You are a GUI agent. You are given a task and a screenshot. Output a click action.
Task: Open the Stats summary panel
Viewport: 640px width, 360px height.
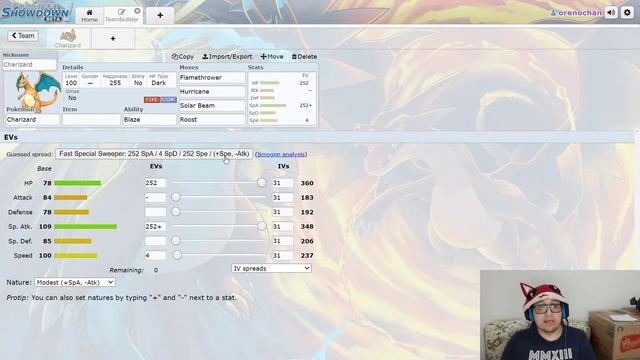click(282, 98)
